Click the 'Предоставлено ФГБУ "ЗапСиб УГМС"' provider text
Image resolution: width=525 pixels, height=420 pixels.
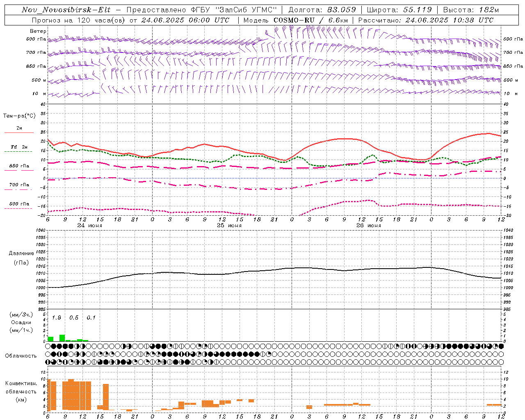point(202,10)
